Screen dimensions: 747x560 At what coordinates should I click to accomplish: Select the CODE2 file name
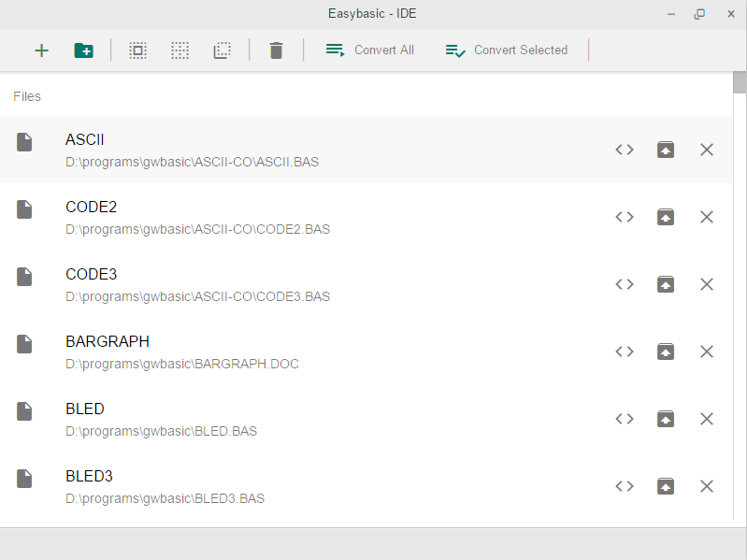[92, 208]
